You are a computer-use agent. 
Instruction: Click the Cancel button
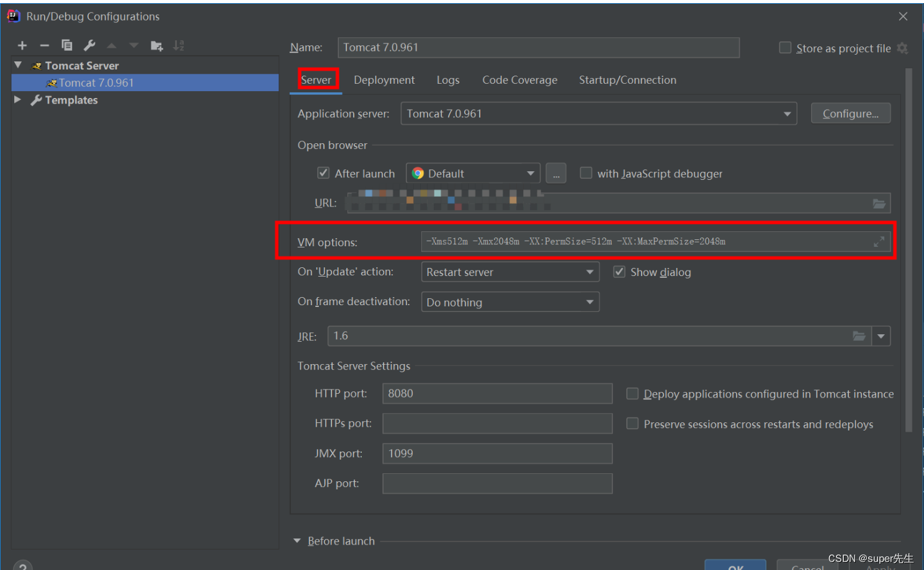pyautogui.click(x=807, y=565)
